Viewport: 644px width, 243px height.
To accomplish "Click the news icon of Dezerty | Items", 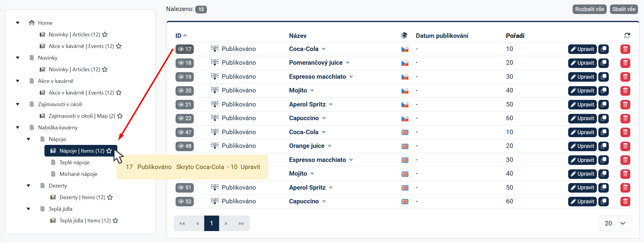I will coord(53,197).
